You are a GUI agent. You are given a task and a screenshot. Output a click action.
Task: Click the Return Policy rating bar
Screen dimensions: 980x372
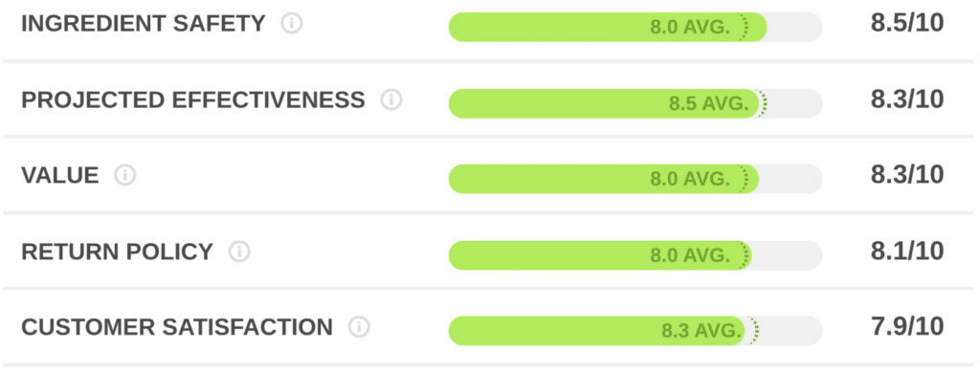point(635,255)
